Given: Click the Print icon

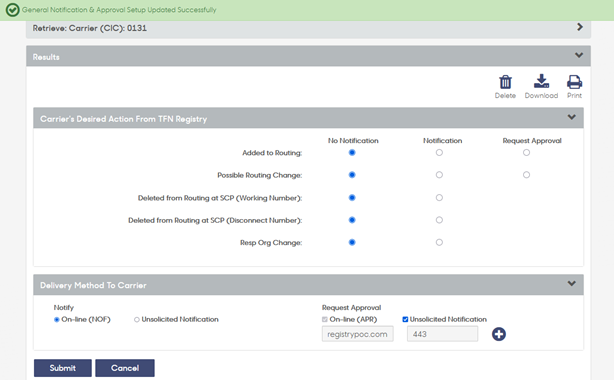Looking at the screenshot, I should [x=574, y=82].
